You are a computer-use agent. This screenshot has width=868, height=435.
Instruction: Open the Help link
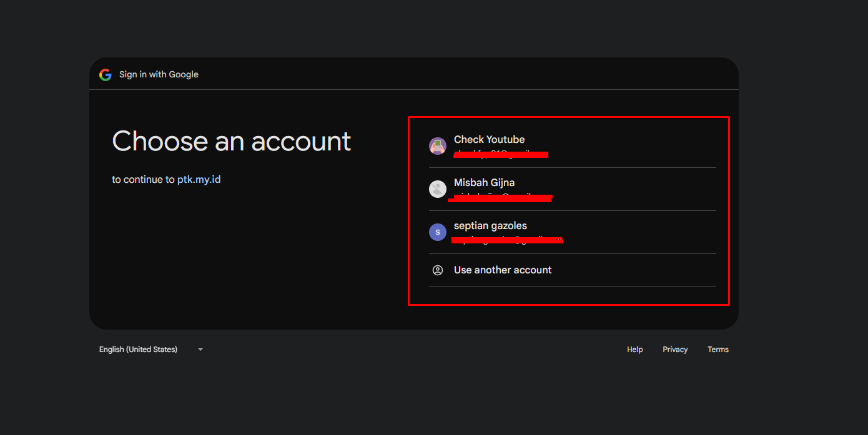click(x=634, y=349)
